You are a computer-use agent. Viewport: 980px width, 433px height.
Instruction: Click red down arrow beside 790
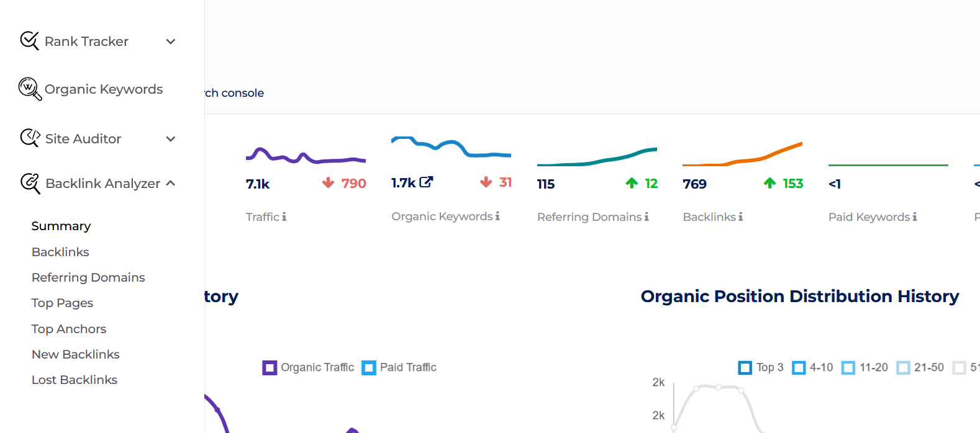coord(328,182)
